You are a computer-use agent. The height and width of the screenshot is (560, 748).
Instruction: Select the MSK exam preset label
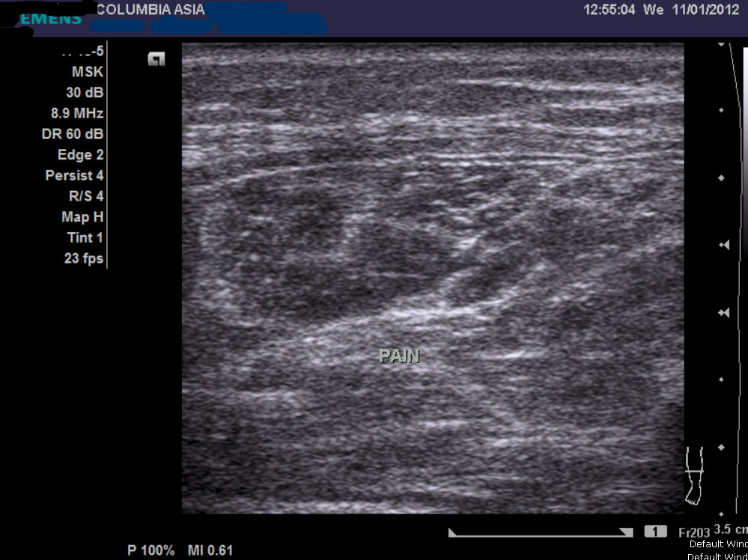coord(87,72)
